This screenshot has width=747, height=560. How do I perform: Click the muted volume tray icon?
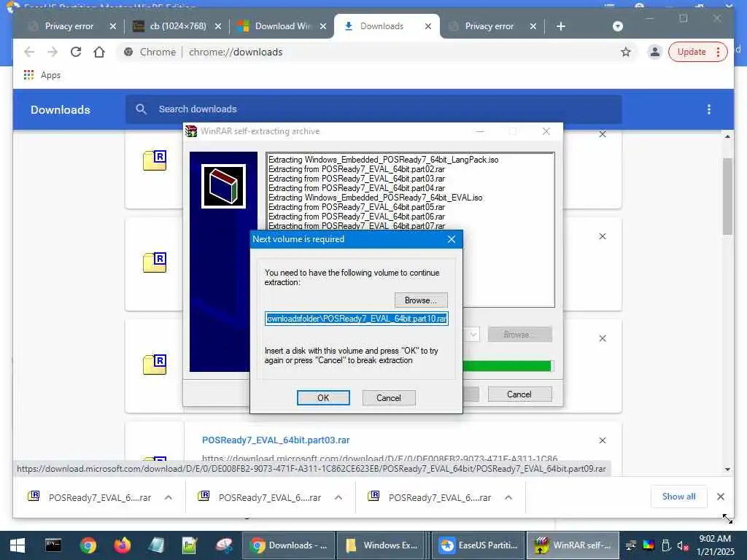pyautogui.click(x=683, y=545)
